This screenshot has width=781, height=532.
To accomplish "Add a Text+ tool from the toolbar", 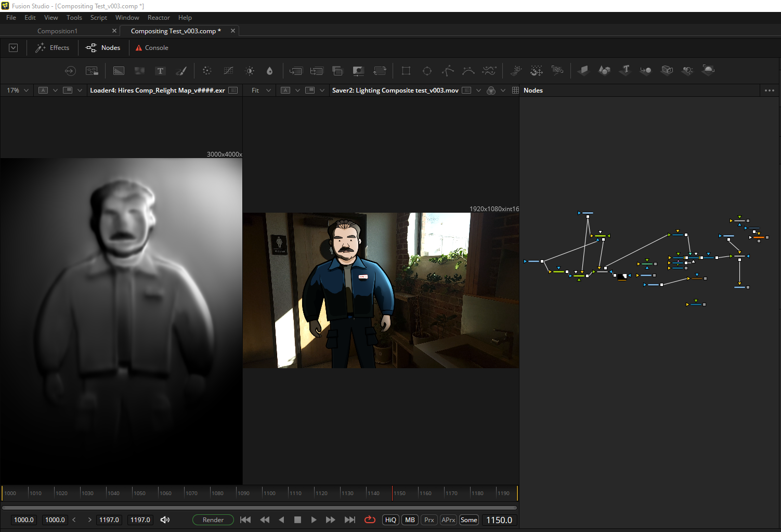I will click(x=160, y=71).
